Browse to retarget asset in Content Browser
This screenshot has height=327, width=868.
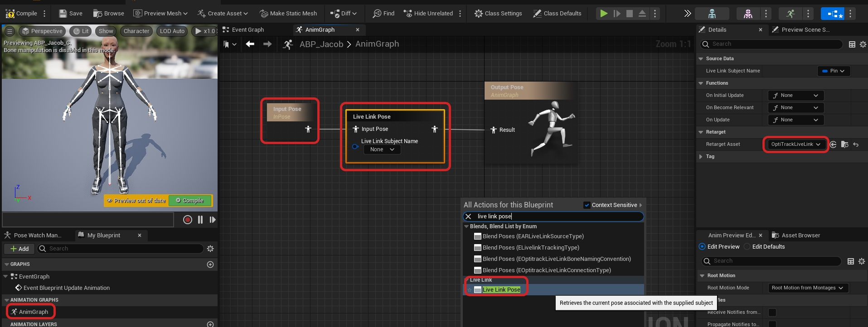844,144
